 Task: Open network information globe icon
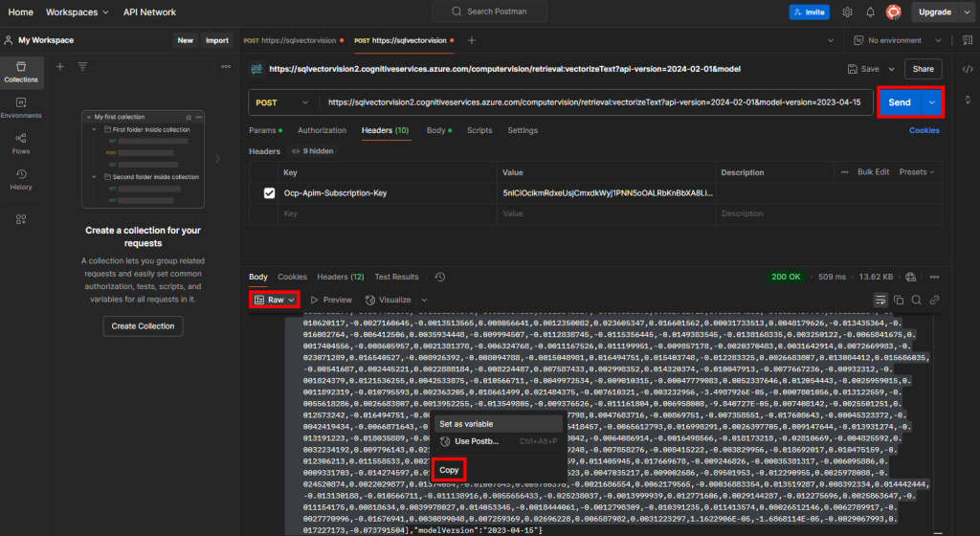(911, 277)
